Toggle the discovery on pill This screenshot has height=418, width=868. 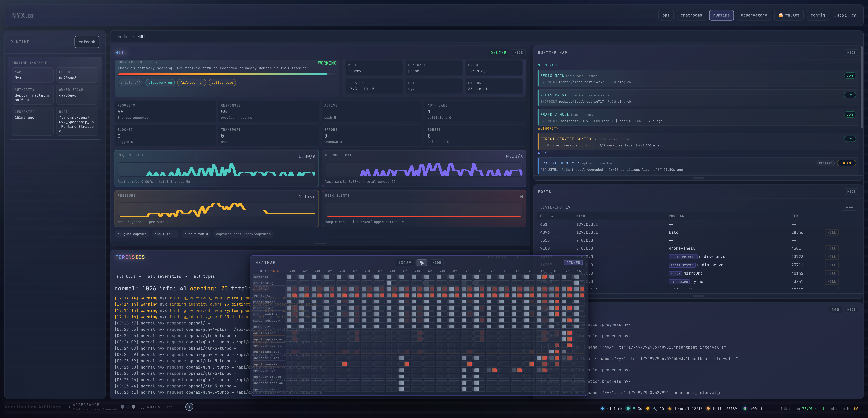[x=160, y=83]
